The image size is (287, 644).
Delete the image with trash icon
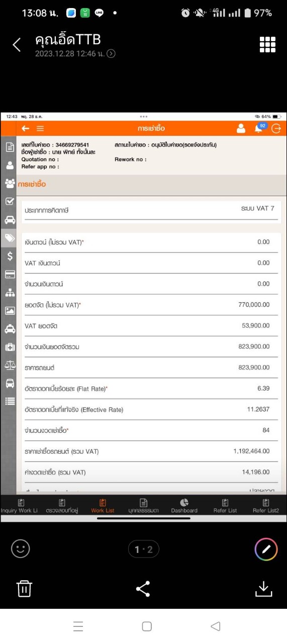[24, 588]
